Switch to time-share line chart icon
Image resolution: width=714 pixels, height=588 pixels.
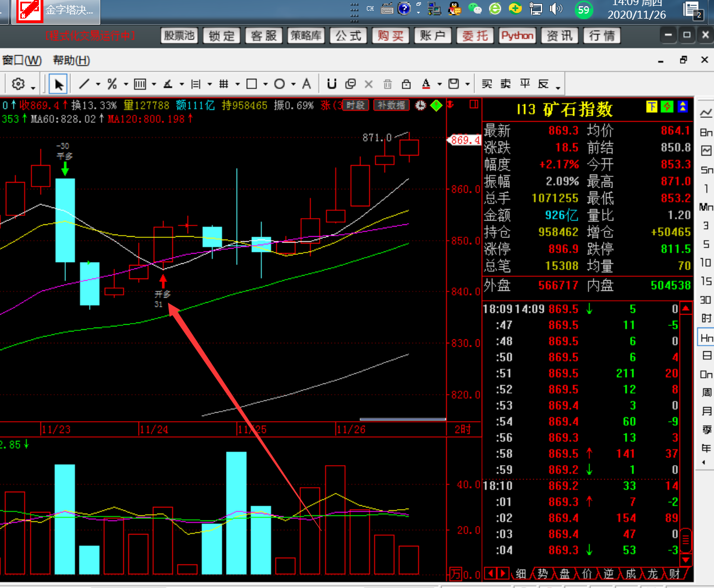(x=706, y=113)
